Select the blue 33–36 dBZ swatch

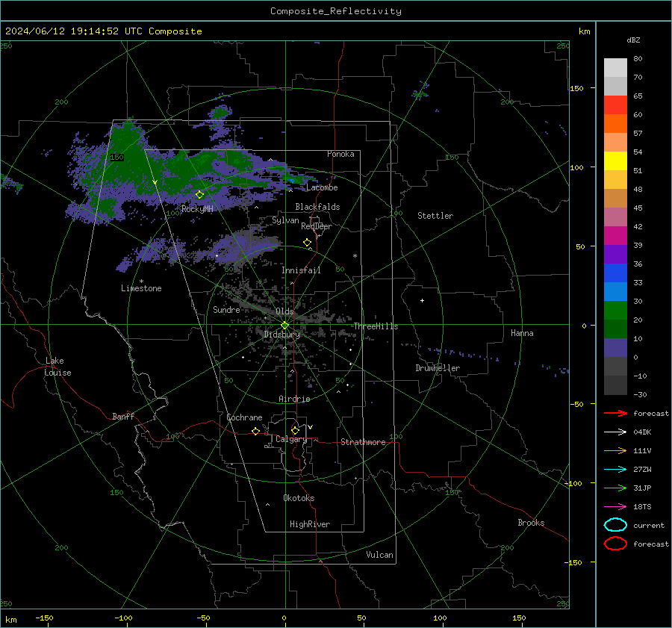coord(615,273)
